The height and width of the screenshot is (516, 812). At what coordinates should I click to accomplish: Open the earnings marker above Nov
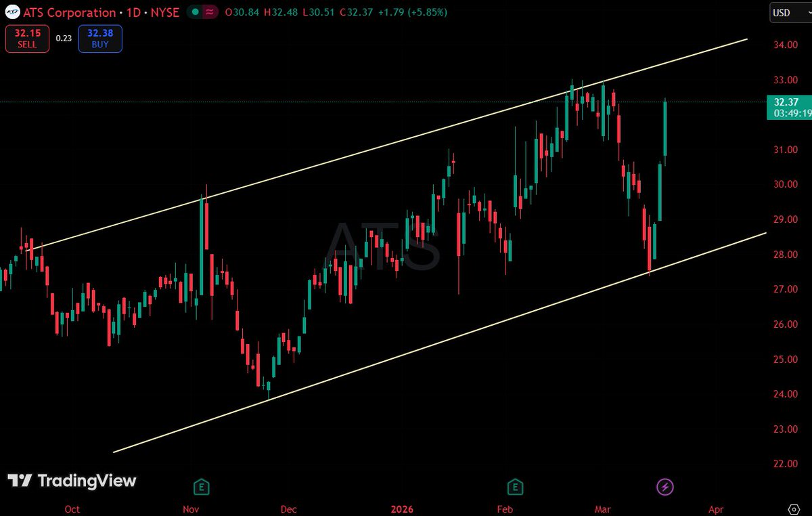point(200,486)
